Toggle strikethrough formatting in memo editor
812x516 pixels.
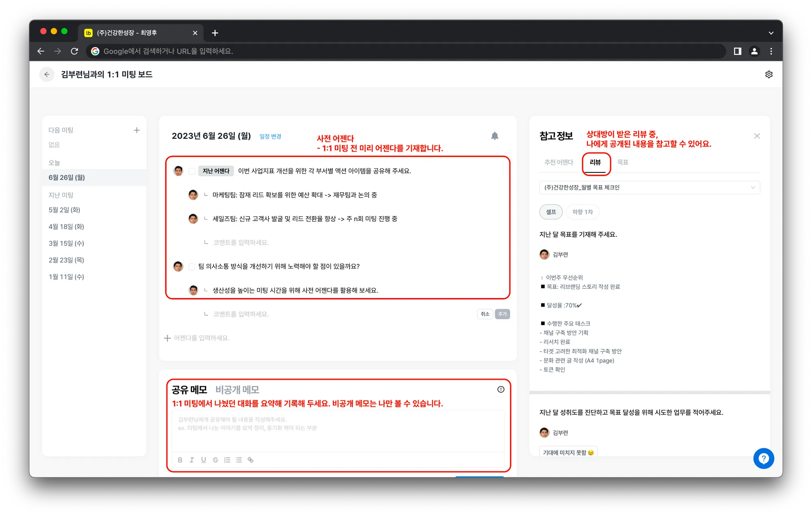[x=215, y=460]
